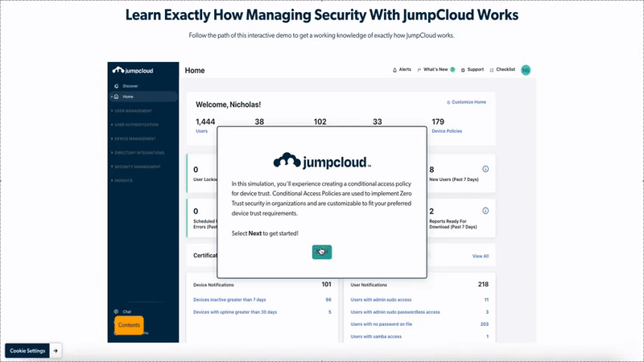Click the Customize Home link
Screen dimensions: 644x362
pos(466,102)
